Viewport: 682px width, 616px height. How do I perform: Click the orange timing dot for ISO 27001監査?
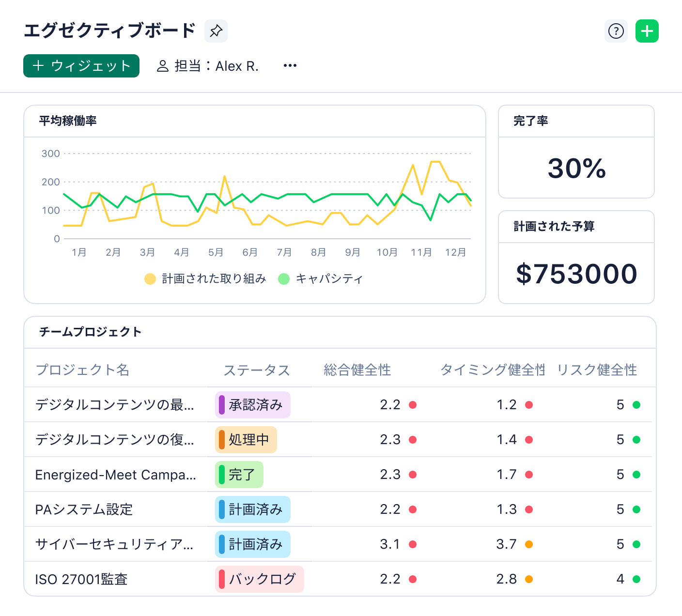529,579
